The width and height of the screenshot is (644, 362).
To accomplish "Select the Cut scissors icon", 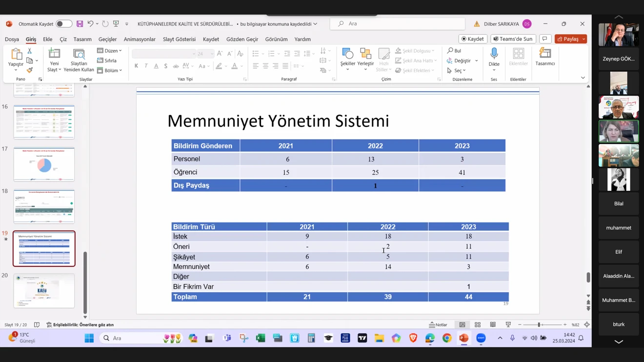I will (x=30, y=51).
